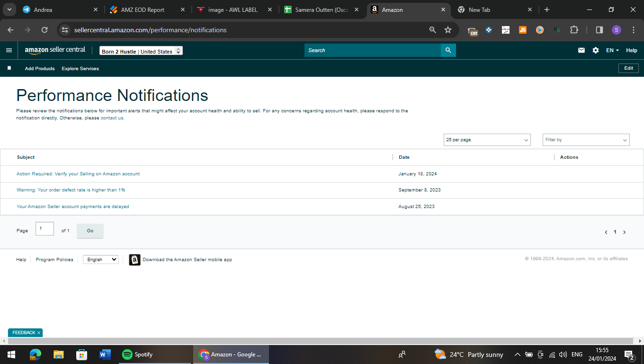Reload the current browser page
Viewport: 644px width, 364px height.
click(45, 30)
